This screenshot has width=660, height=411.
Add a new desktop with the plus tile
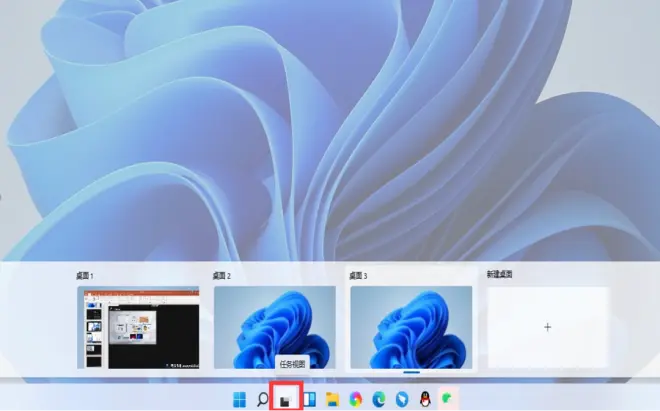tap(547, 327)
